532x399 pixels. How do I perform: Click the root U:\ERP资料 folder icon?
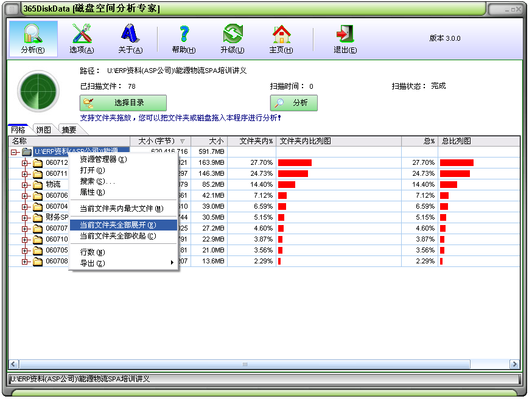click(27, 151)
